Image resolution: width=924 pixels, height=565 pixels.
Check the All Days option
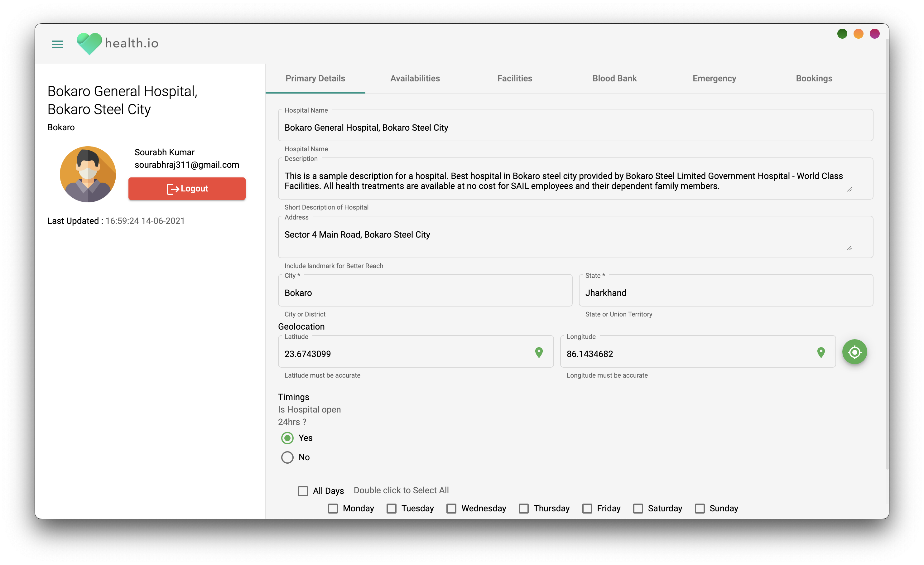pyautogui.click(x=303, y=490)
